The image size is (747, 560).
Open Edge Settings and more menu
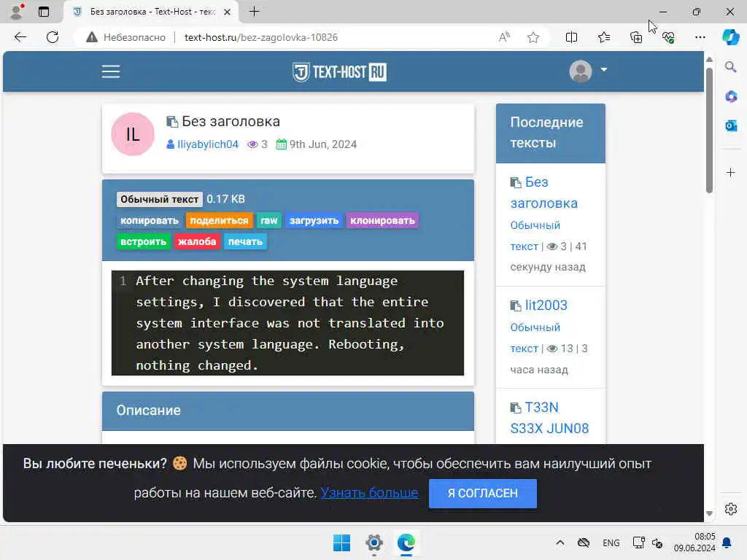tap(700, 37)
